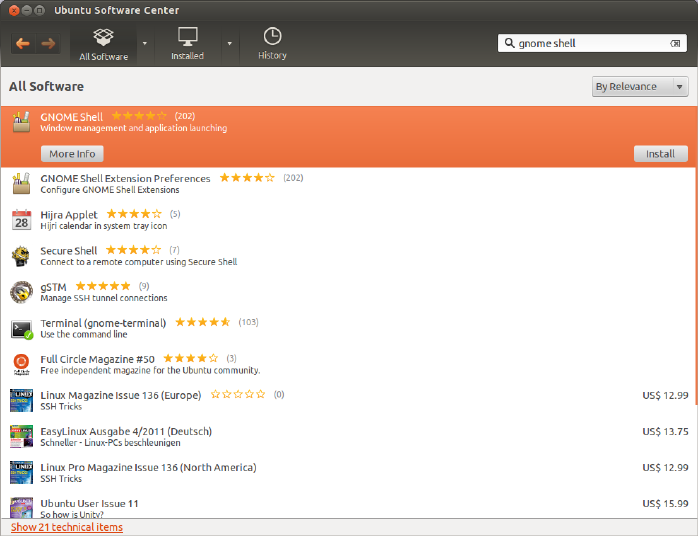Select the Hijra Applet calendar icon

click(x=21, y=219)
